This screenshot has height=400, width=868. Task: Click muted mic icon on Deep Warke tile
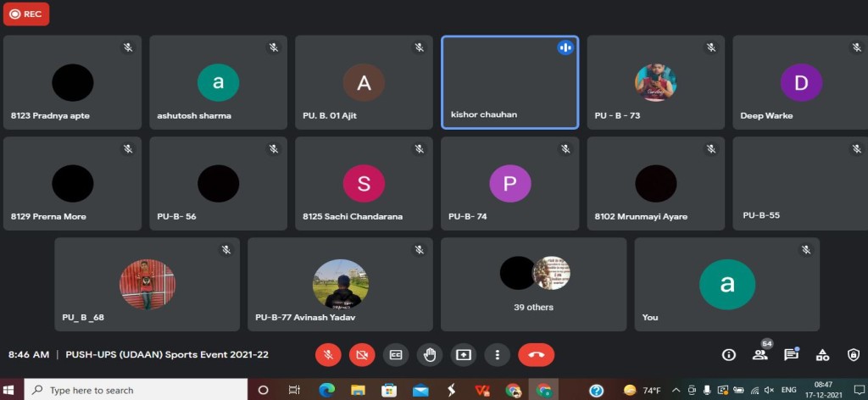coord(857,47)
